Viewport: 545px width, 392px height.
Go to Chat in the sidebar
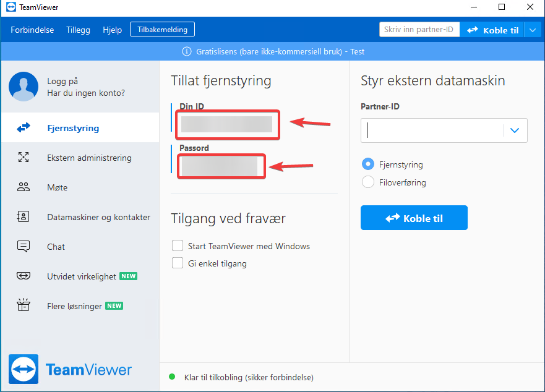(x=80, y=246)
